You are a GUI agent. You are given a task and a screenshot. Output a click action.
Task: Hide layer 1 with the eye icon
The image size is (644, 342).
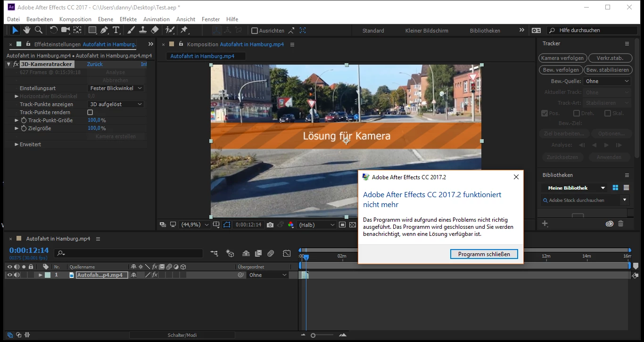click(x=9, y=275)
